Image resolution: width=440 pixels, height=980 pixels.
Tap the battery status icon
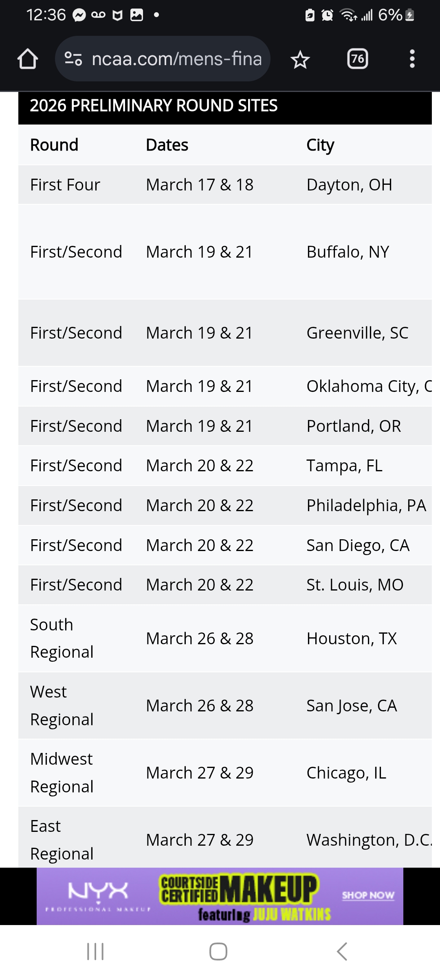point(410,15)
